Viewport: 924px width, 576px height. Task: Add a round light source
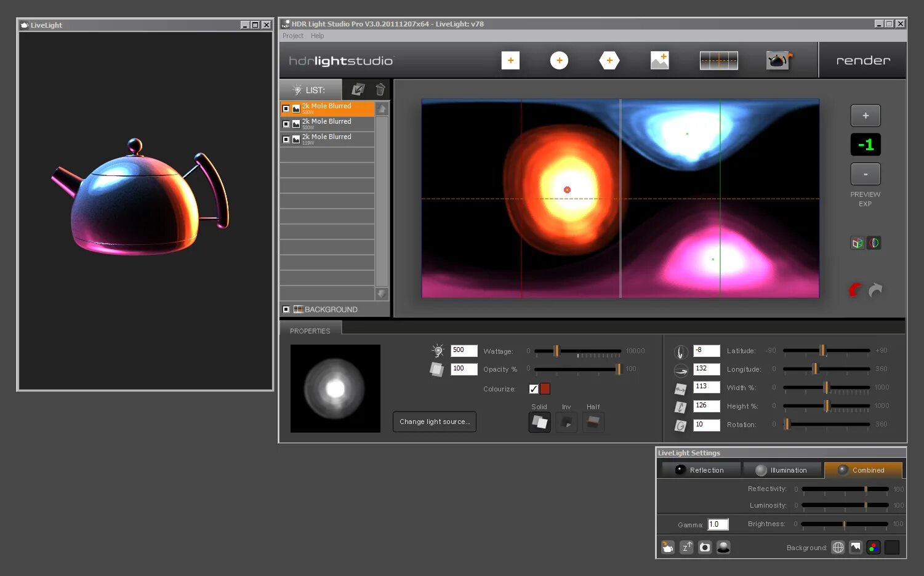pyautogui.click(x=559, y=60)
